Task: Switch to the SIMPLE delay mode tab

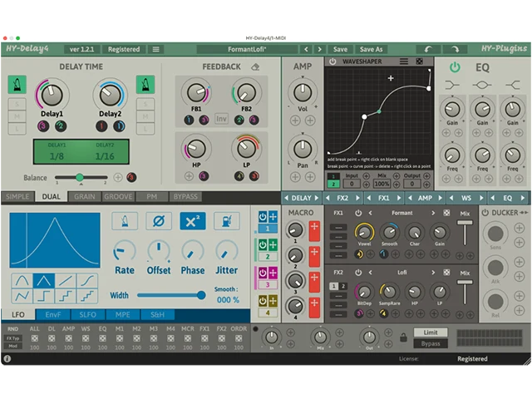Action: (17, 197)
